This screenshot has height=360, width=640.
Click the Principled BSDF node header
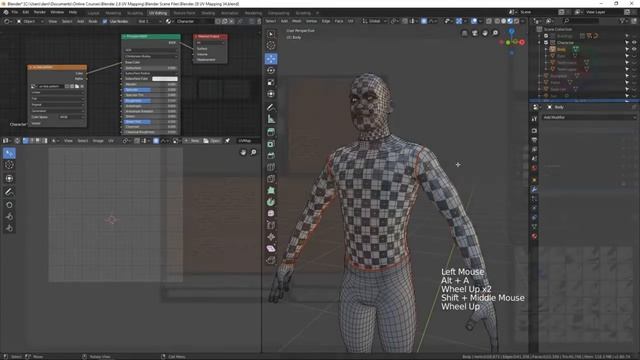(151, 36)
